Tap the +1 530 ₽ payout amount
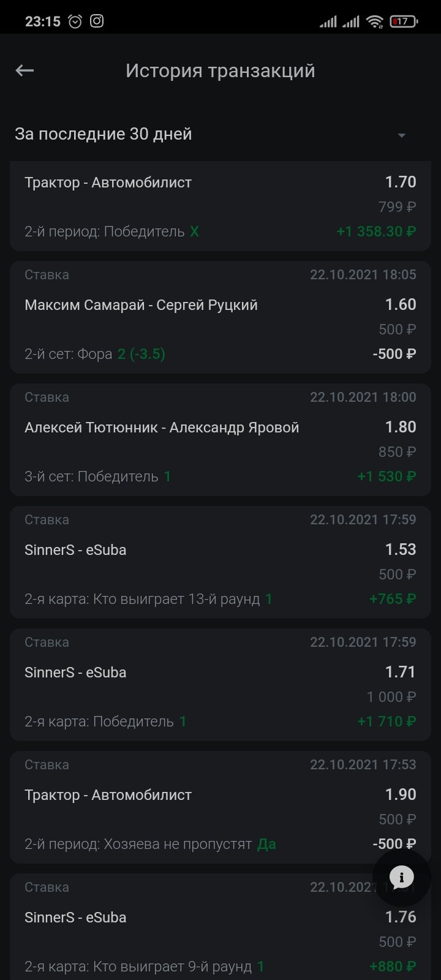 click(386, 477)
